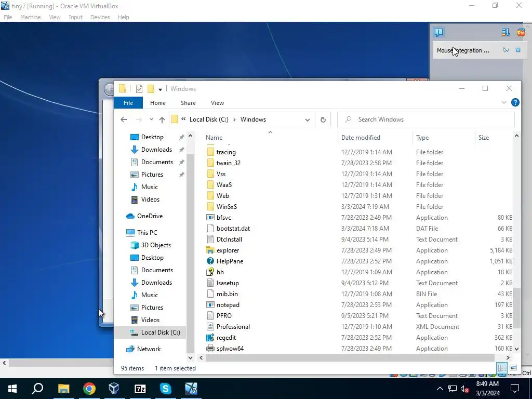The image size is (532, 399).
Task: Switch to the Share ribbon tab
Action: pos(188,103)
